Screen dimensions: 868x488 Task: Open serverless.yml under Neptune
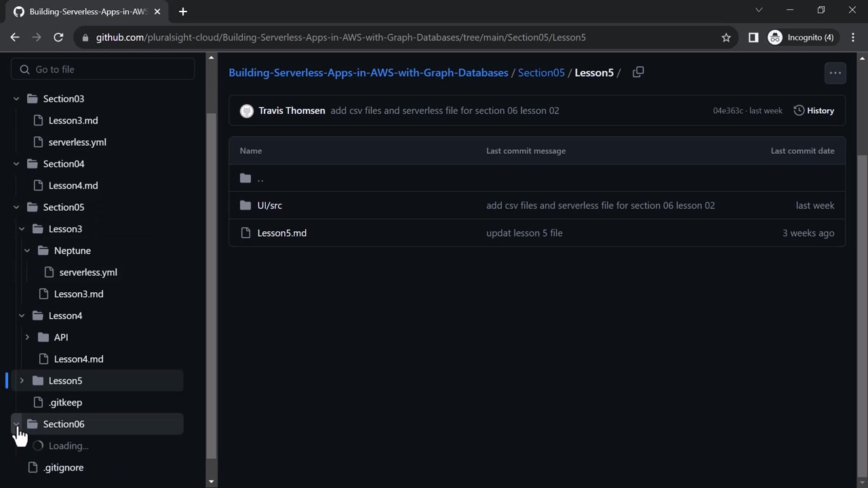(88, 272)
